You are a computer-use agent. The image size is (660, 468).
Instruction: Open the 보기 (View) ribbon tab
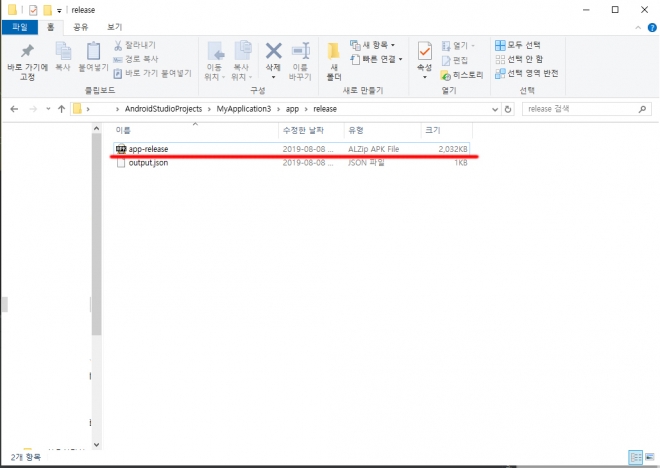(114, 27)
